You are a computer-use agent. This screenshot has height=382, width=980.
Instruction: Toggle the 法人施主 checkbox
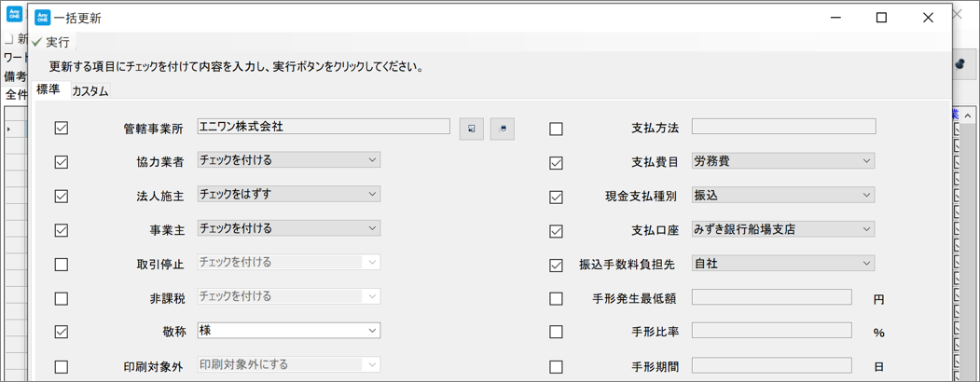[62, 196]
